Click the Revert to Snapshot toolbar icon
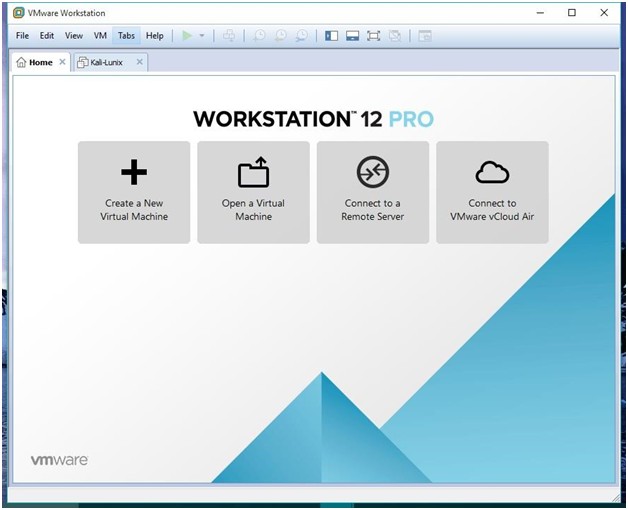Screen dimensions: 628x510 coord(281,36)
